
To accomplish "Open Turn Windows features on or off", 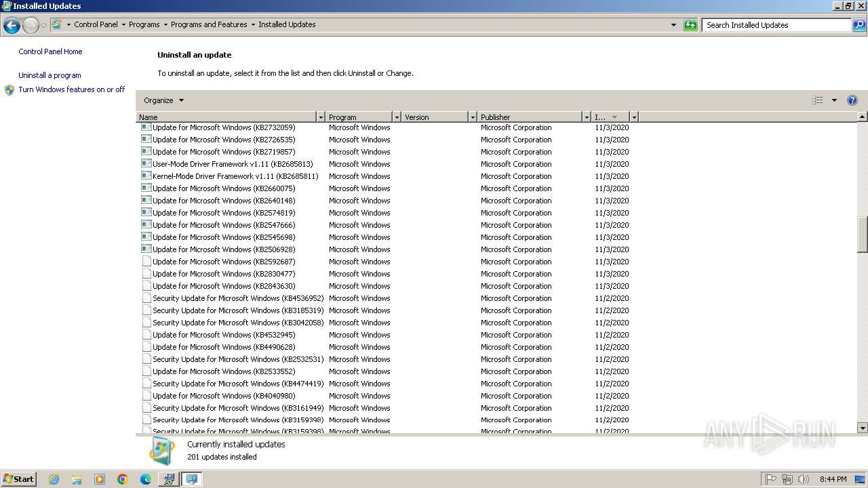I will click(x=72, y=89).
